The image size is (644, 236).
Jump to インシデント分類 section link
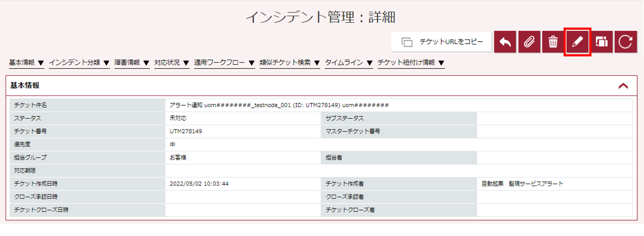79,63
